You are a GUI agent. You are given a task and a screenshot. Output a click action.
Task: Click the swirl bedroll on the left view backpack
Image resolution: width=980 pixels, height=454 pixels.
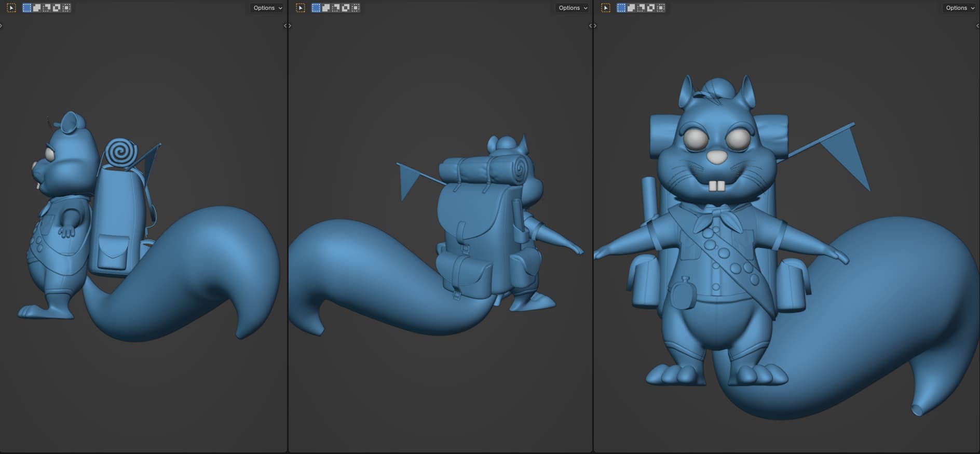(120, 153)
